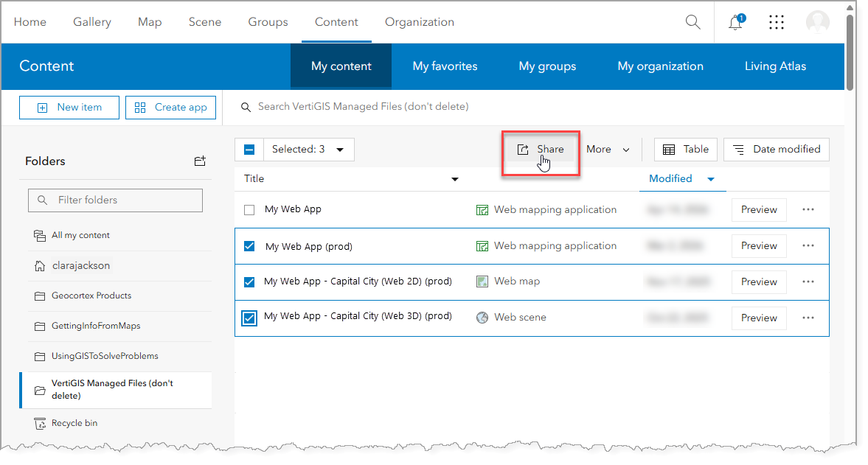Preview the Capital City (Web 2D) map
This screenshot has height=465, width=868.
(x=759, y=282)
